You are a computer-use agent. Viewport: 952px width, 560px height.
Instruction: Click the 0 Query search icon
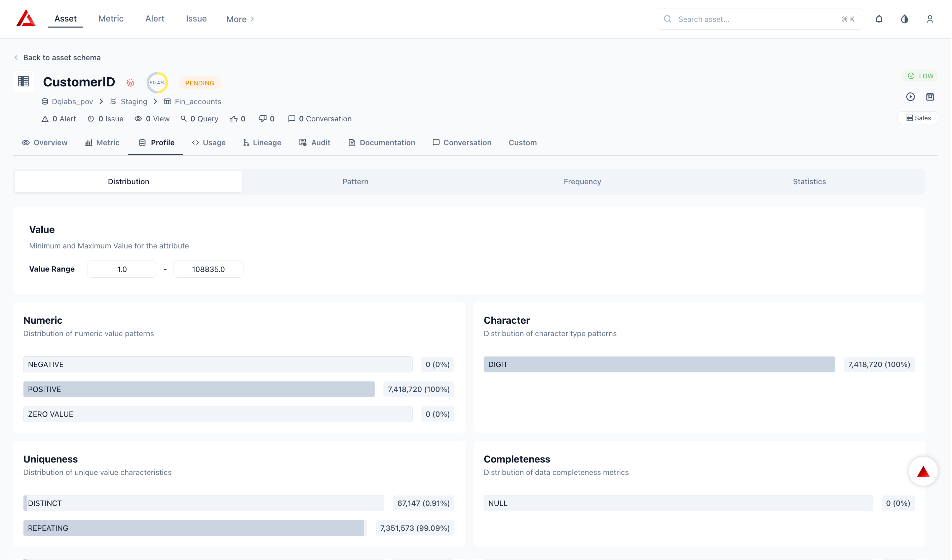[x=184, y=119]
